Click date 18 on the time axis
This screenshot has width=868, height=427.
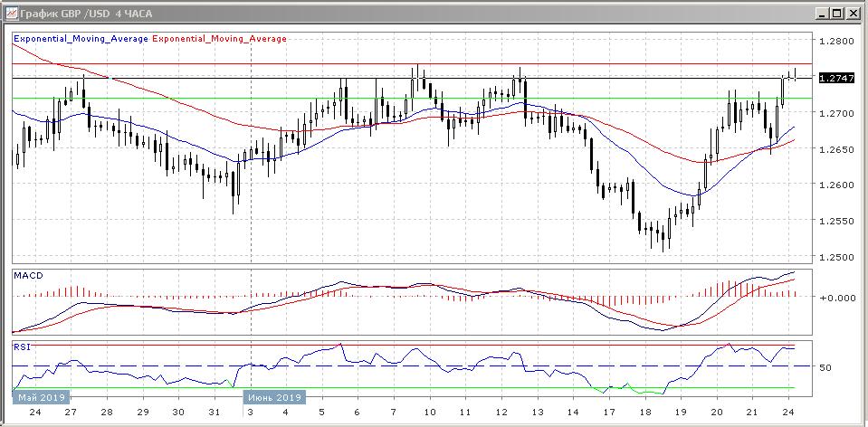[644, 412]
